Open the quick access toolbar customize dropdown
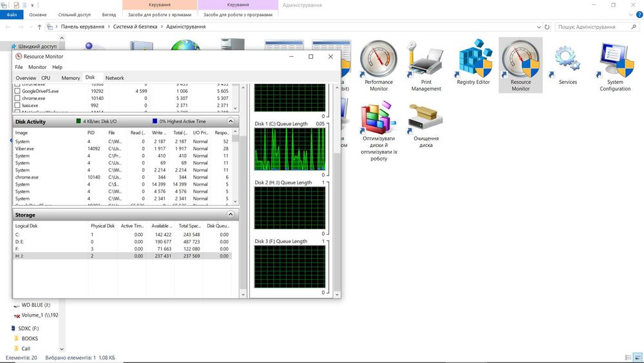Viewport: 644px width, 363px height. (32, 5)
